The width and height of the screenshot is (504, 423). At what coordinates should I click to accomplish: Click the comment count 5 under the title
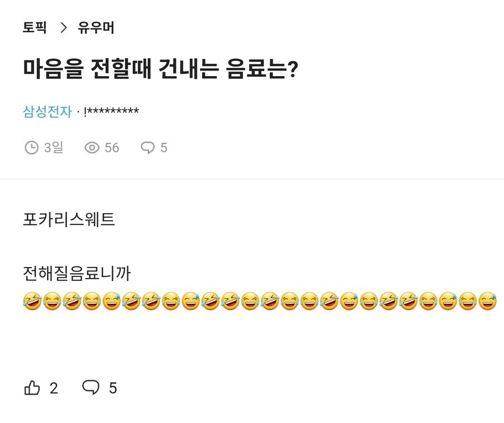pyautogui.click(x=164, y=148)
